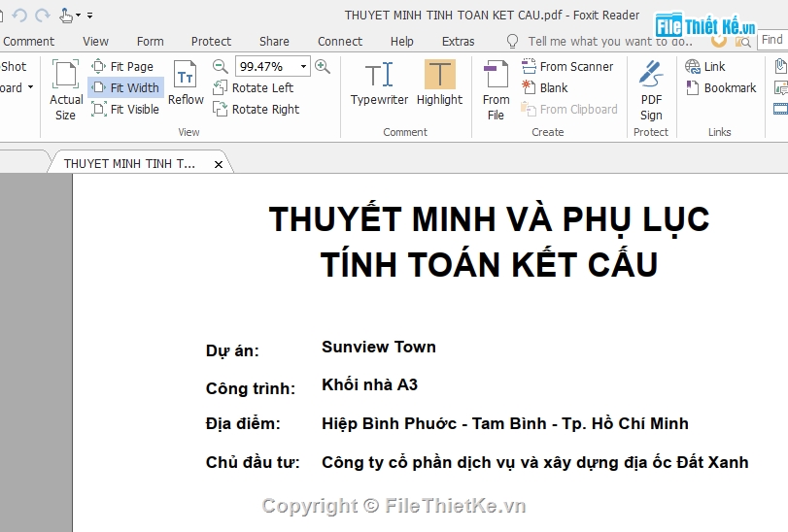Open the Help ribbon tab
Image resolution: width=788 pixels, height=532 pixels.
pos(402,41)
